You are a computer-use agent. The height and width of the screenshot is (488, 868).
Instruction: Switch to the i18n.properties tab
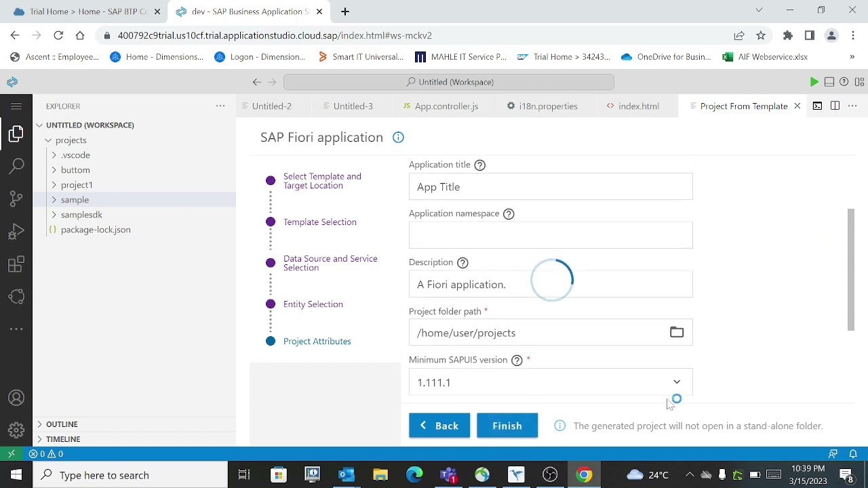[548, 106]
